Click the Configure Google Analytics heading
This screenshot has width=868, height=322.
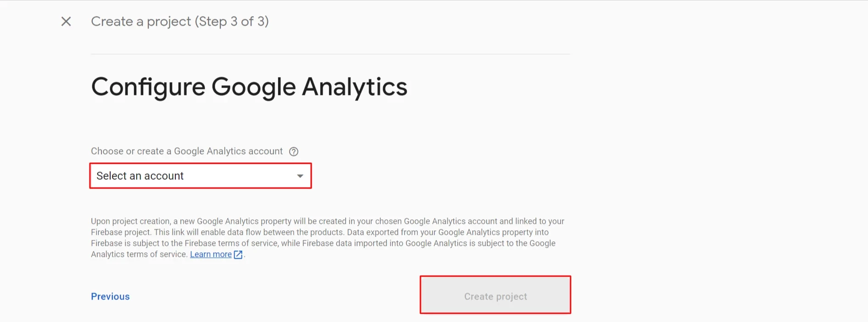pos(249,87)
